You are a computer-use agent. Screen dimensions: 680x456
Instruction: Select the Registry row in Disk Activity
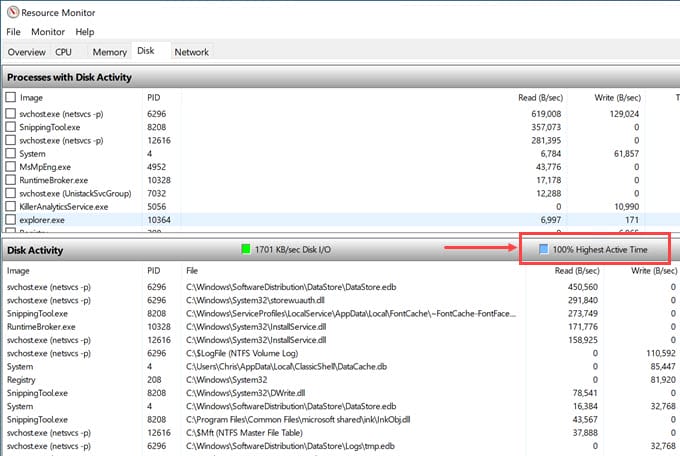(x=21, y=380)
